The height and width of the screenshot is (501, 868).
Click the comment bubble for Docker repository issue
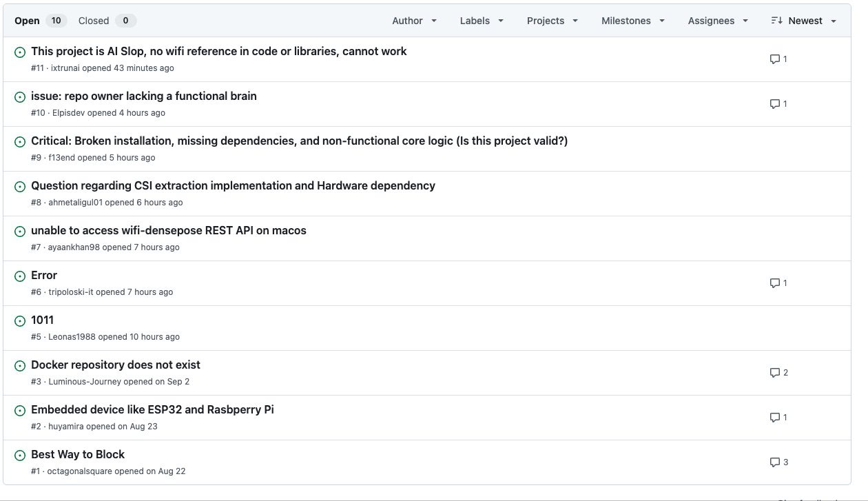coord(774,373)
